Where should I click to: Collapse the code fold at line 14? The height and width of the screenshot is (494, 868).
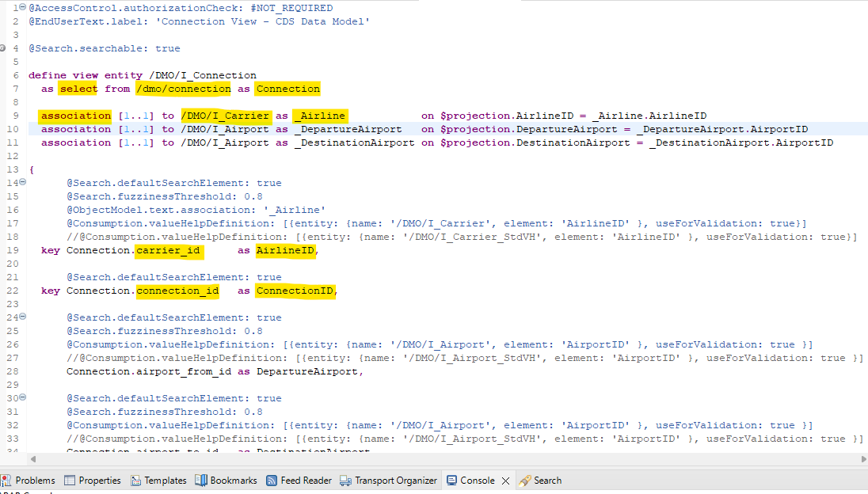click(x=23, y=181)
